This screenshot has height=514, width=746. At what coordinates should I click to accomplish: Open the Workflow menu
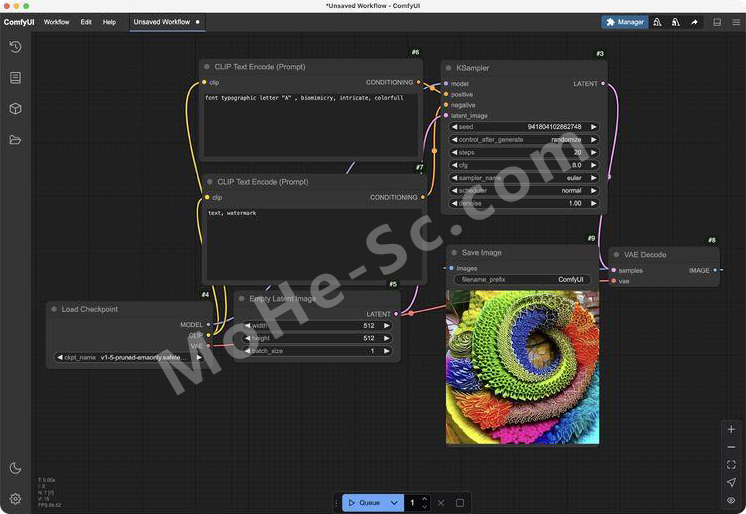tap(56, 22)
